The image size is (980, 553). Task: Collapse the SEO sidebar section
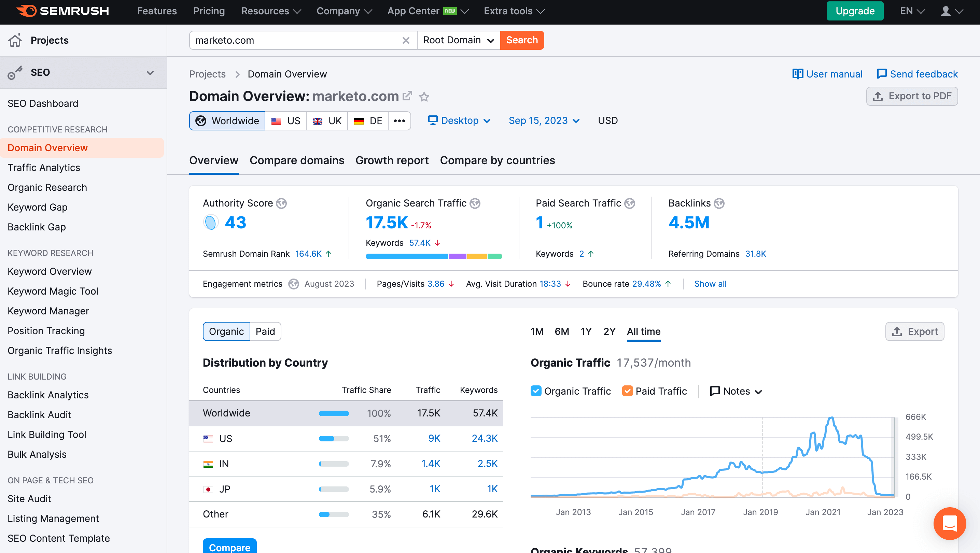[150, 73]
